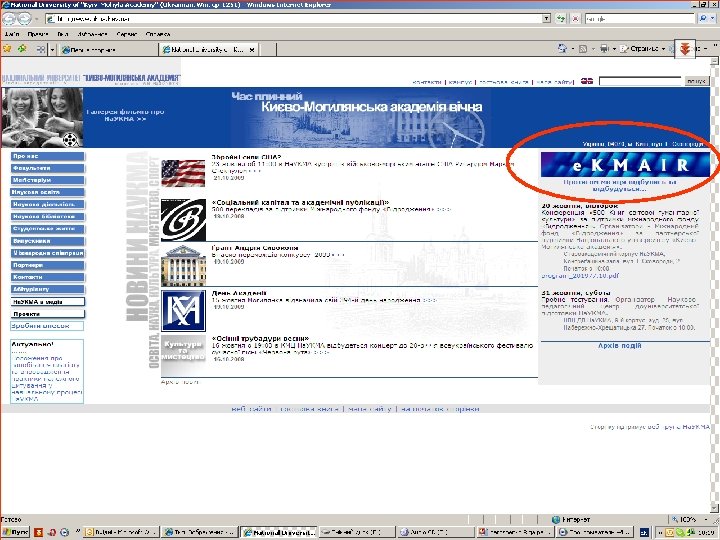
Task: Click the Зробити внесок link
Action: coord(47,326)
